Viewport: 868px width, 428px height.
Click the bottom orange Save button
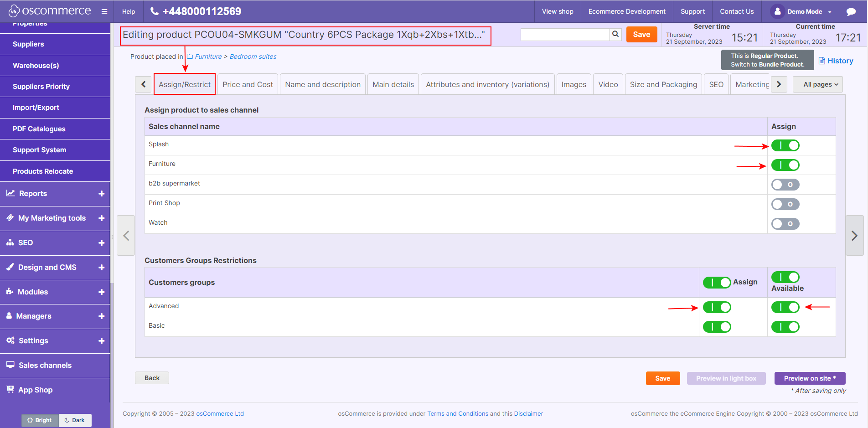tap(662, 378)
